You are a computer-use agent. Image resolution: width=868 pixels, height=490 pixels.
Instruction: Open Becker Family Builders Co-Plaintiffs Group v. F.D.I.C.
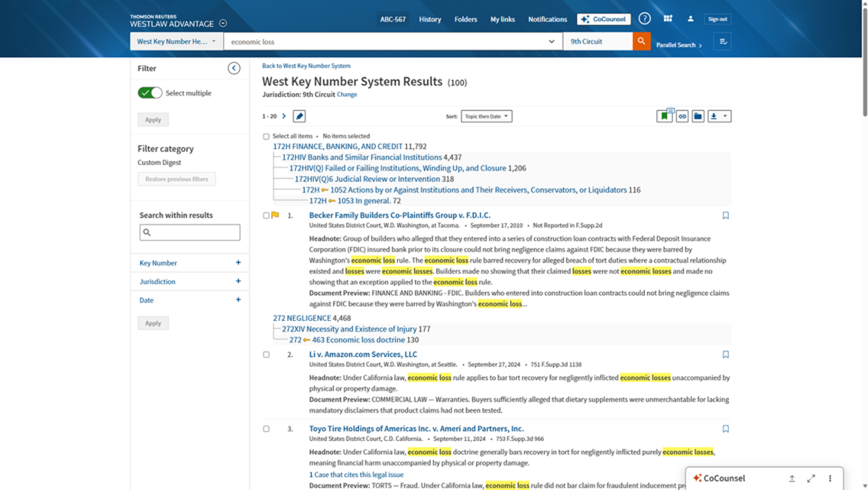click(399, 215)
